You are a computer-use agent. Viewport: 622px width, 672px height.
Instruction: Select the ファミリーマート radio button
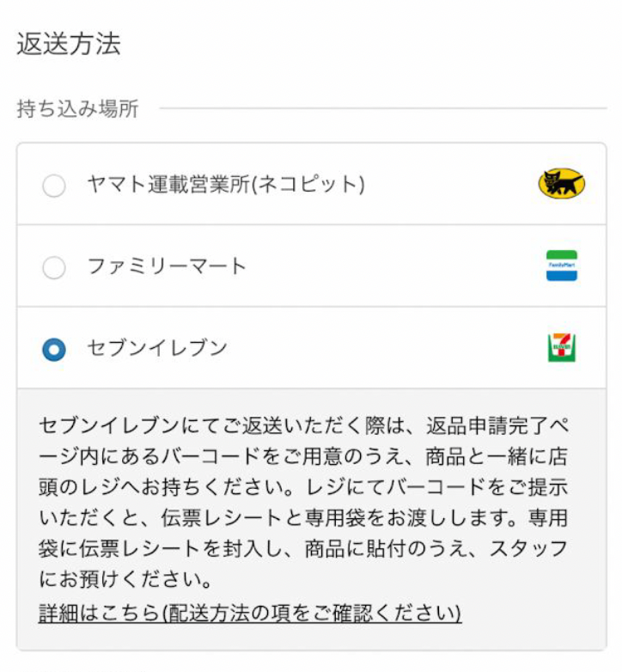(x=54, y=267)
